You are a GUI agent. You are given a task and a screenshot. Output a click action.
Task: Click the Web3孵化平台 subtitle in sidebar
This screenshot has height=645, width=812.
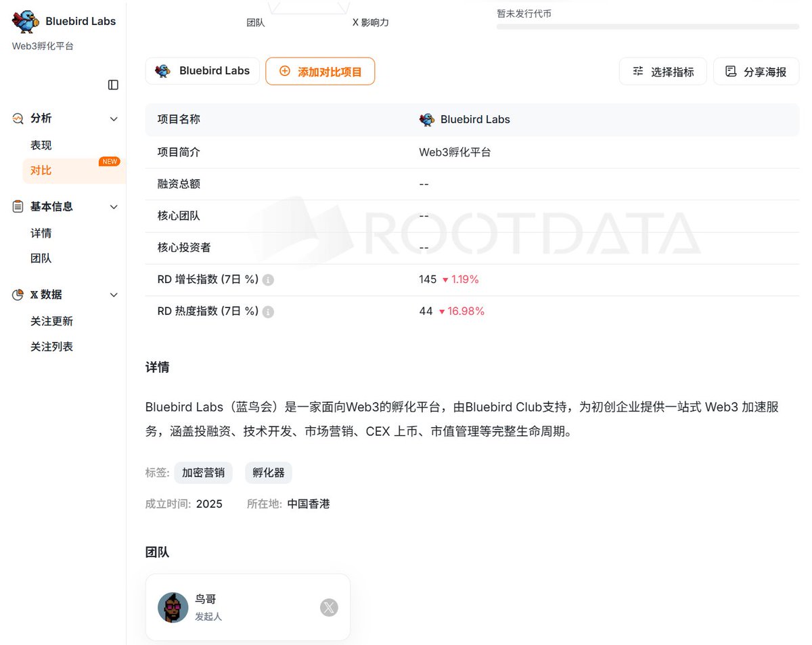coord(43,46)
